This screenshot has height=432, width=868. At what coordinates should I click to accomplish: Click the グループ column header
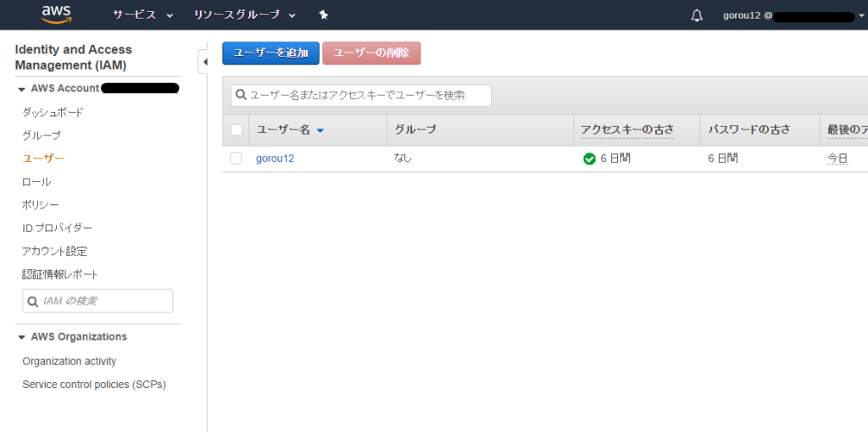(x=415, y=130)
